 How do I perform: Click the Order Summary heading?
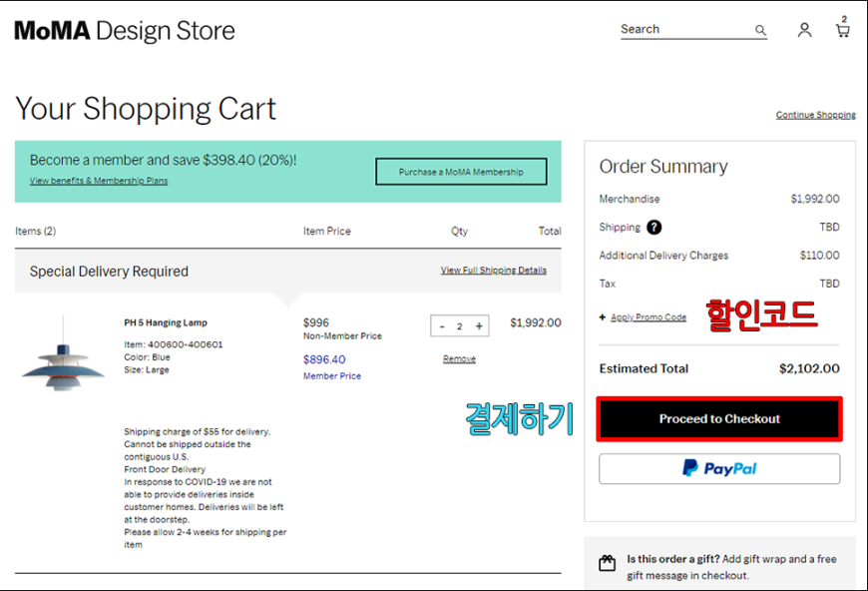click(x=663, y=166)
